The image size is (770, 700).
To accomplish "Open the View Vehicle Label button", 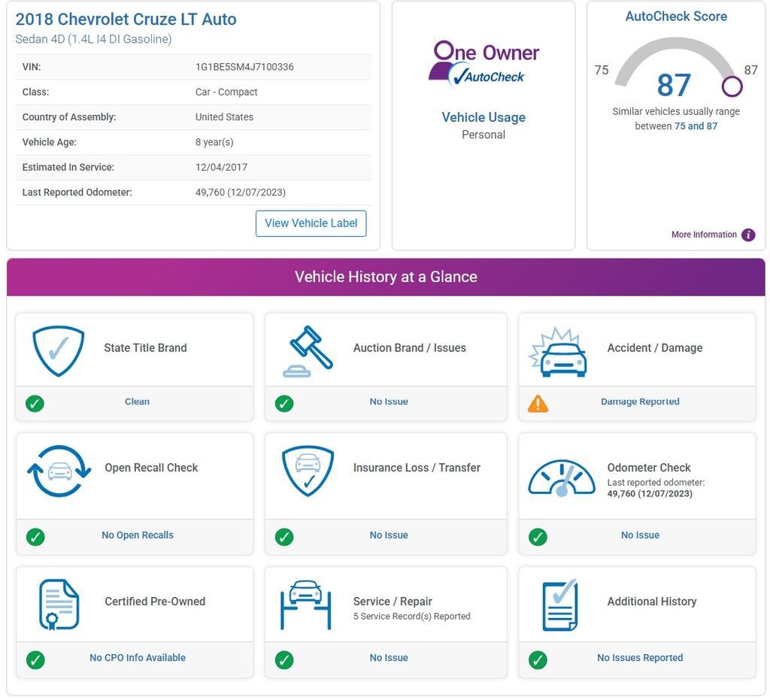I will pos(311,223).
